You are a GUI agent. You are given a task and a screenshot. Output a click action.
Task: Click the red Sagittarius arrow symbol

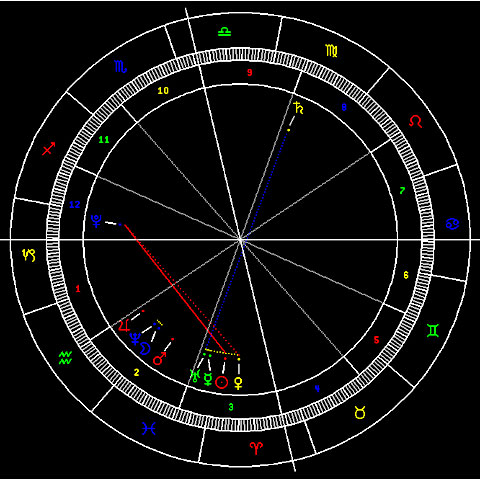(48, 149)
